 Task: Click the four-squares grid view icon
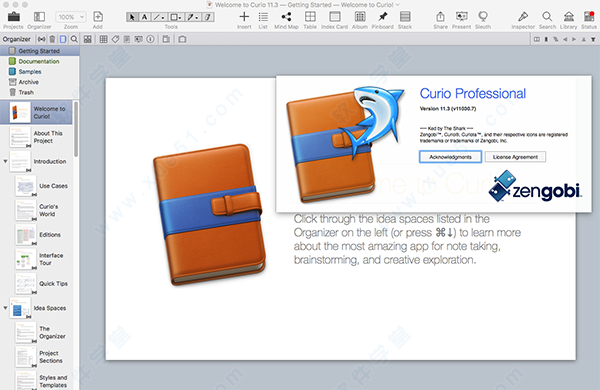coord(88,39)
